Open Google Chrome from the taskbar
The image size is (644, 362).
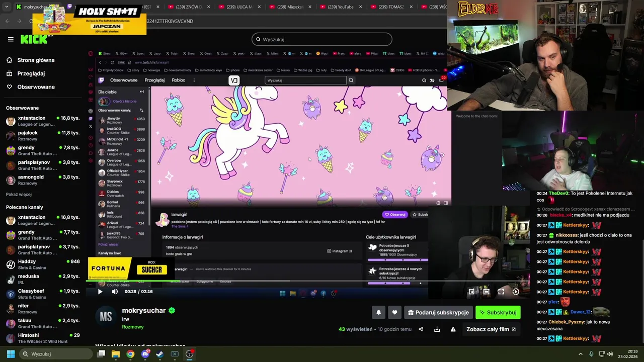(x=130, y=354)
